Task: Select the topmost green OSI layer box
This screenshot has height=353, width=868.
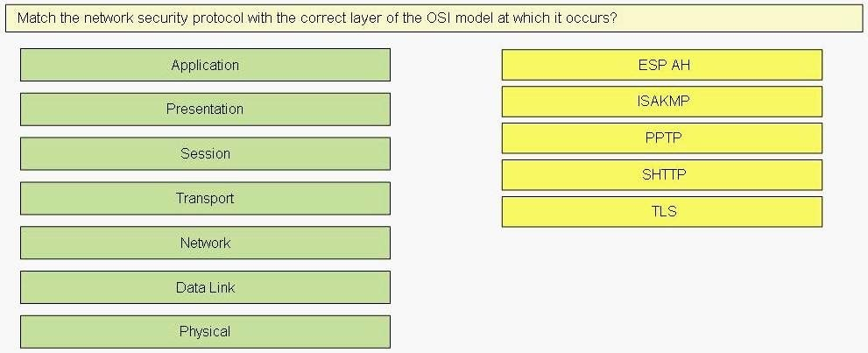Action: point(205,65)
